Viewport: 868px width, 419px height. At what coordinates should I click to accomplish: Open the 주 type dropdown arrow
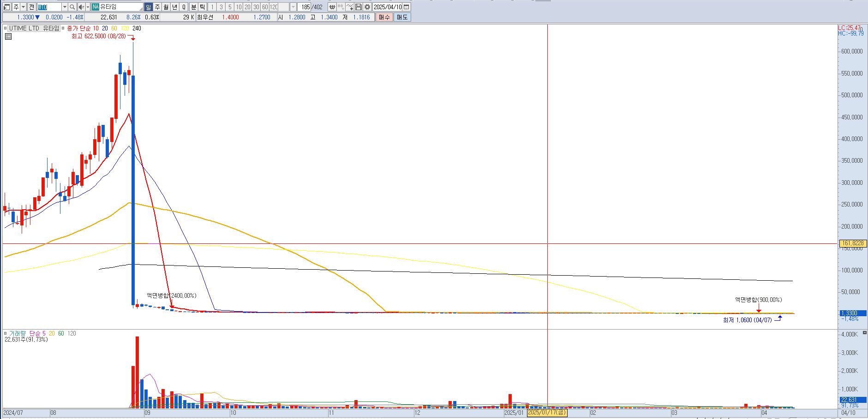pyautogui.click(x=23, y=7)
